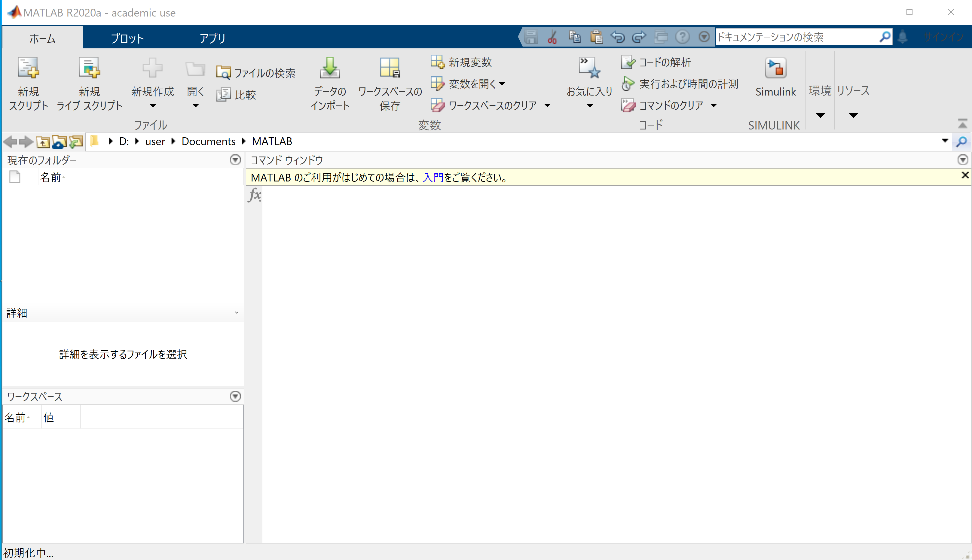Click データのインポート (Import Data)

coord(330,84)
